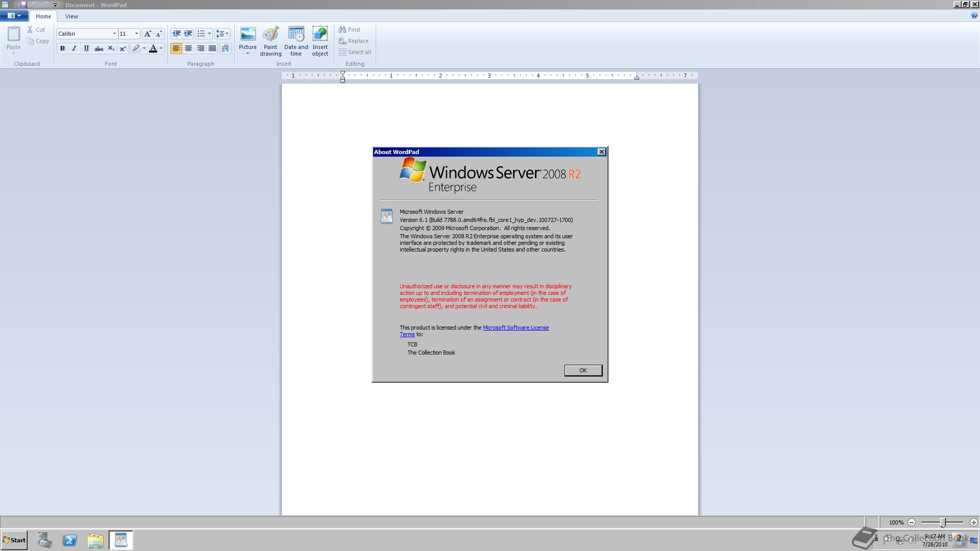Click the bullet list icon

point(201,34)
